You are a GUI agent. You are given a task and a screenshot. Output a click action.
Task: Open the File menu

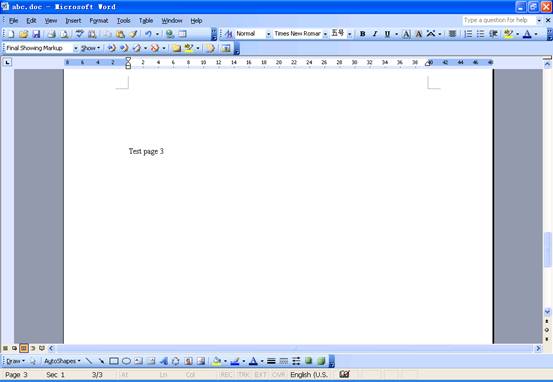(x=13, y=20)
